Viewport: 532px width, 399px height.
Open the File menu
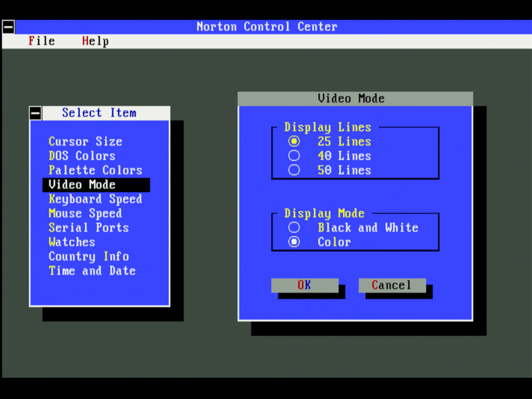(41, 41)
